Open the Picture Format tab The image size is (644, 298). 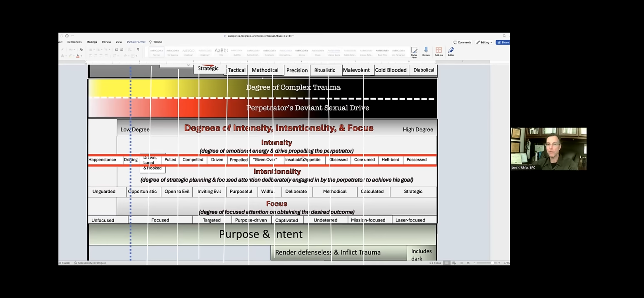(x=136, y=42)
